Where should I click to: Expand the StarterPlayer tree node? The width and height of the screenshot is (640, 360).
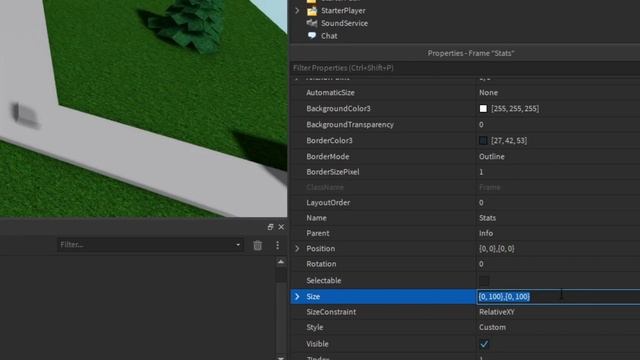pyautogui.click(x=297, y=11)
